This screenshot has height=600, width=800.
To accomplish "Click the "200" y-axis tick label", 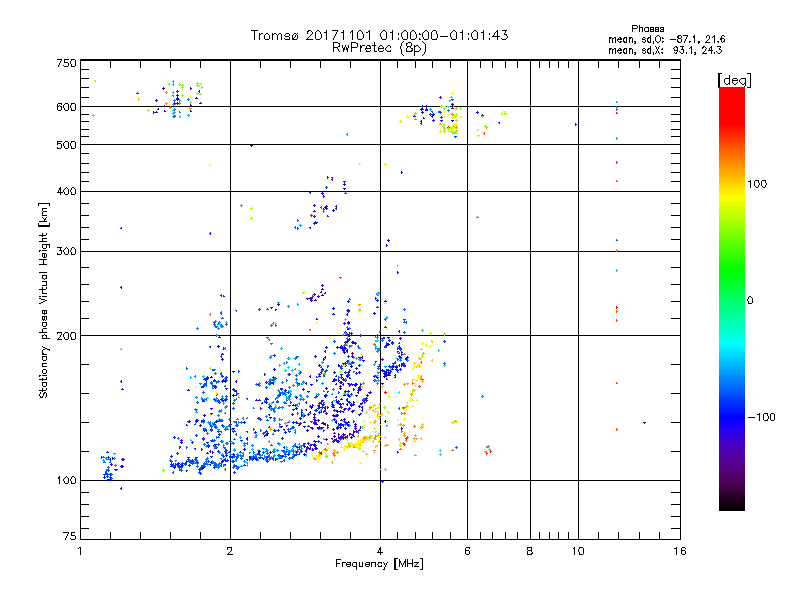I will click(66, 336).
